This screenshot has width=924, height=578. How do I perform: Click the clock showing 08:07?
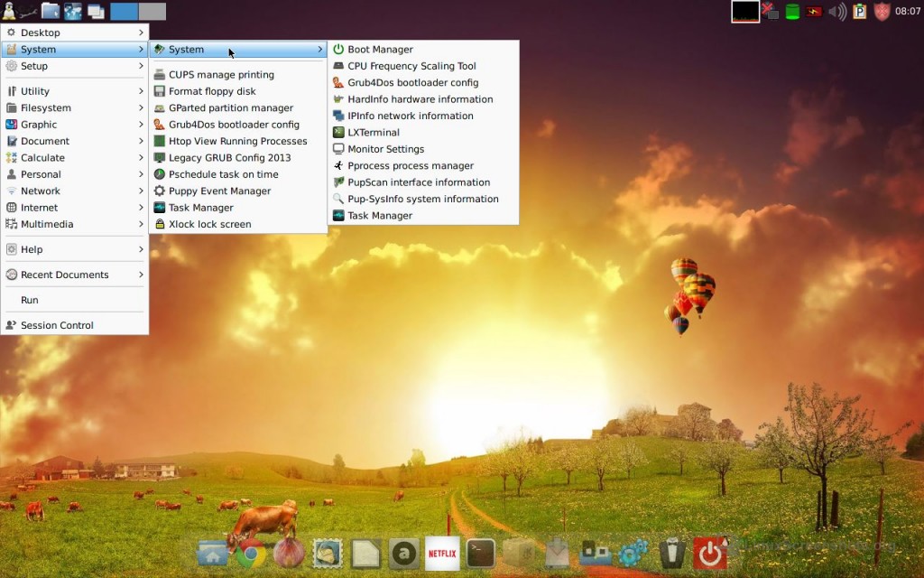[x=907, y=12]
